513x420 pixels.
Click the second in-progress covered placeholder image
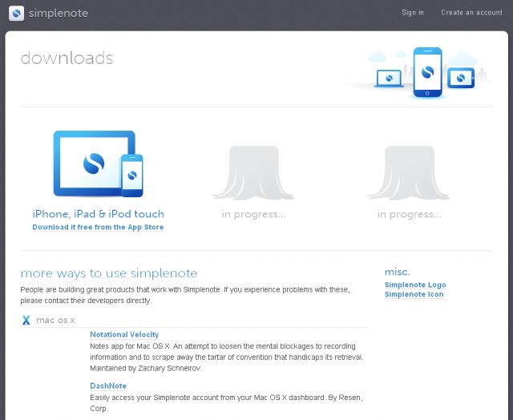(x=409, y=172)
